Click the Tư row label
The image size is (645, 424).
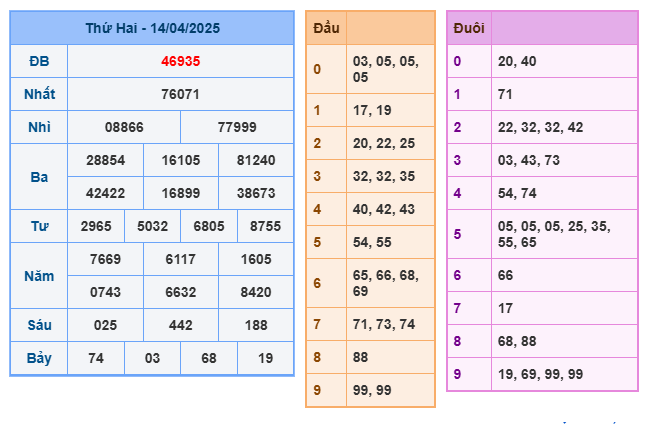(39, 226)
